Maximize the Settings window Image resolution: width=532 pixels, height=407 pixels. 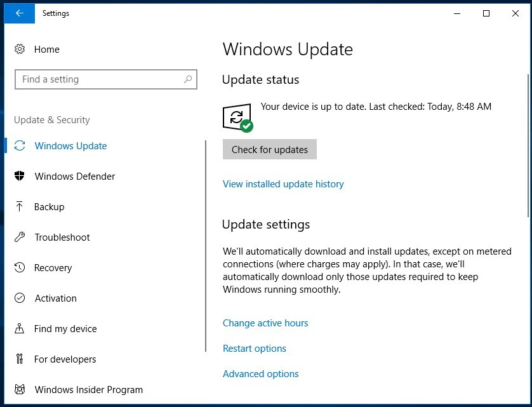pos(486,13)
